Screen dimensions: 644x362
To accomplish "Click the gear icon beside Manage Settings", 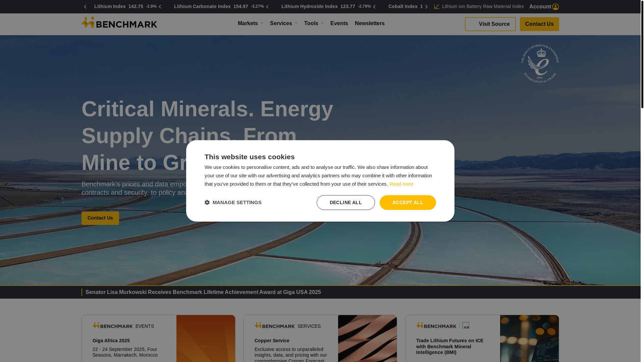I will click(x=207, y=202).
